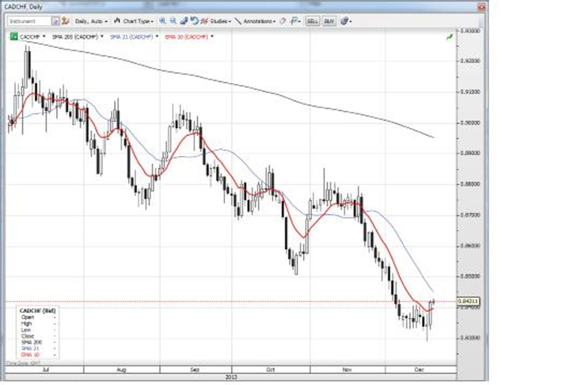This screenshot has width=588, height=385.
Task: Click the zoom in magnifier icon
Action: point(163,21)
